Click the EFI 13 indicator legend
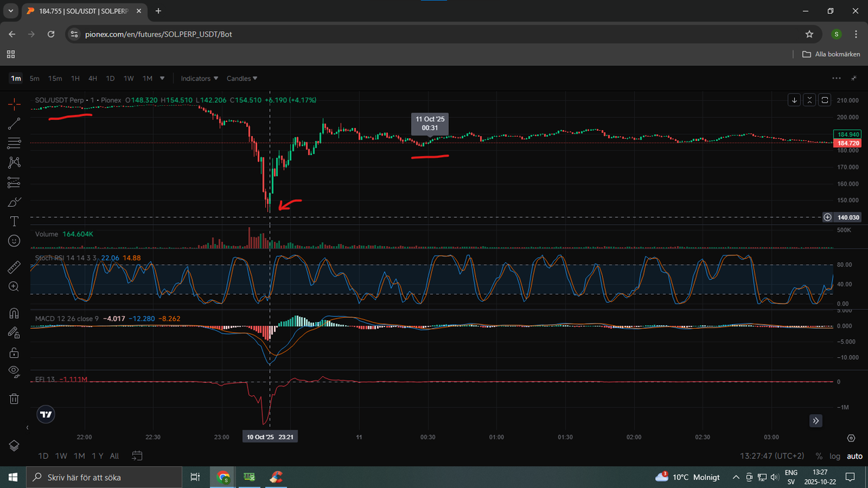The image size is (868, 488). (45, 379)
